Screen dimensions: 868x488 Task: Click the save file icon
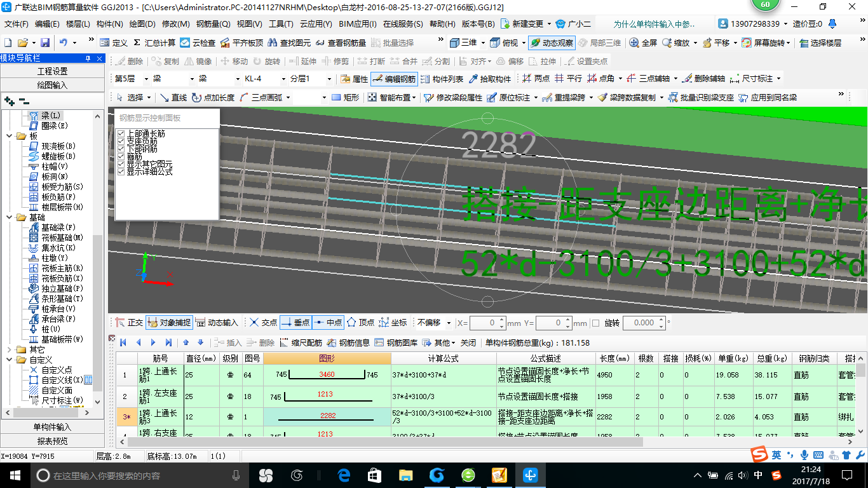point(45,43)
